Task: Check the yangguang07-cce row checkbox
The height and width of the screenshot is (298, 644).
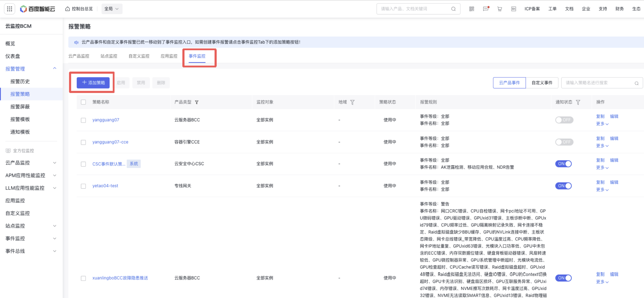Action: click(83, 142)
